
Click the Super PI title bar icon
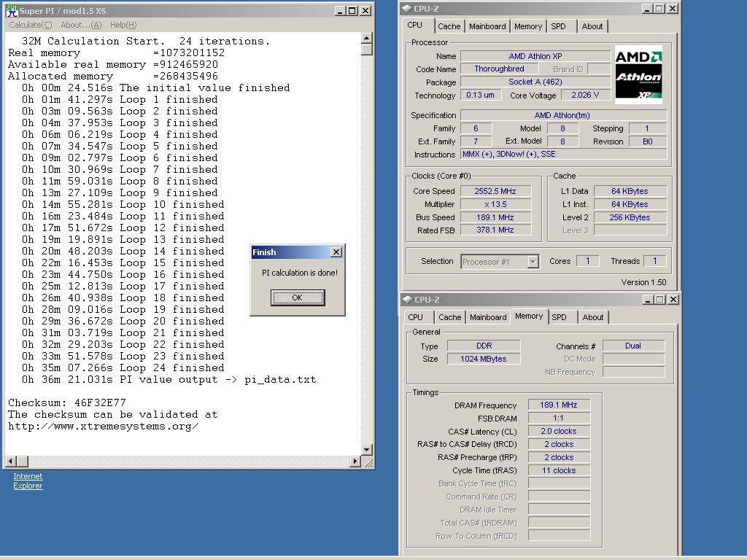point(12,10)
